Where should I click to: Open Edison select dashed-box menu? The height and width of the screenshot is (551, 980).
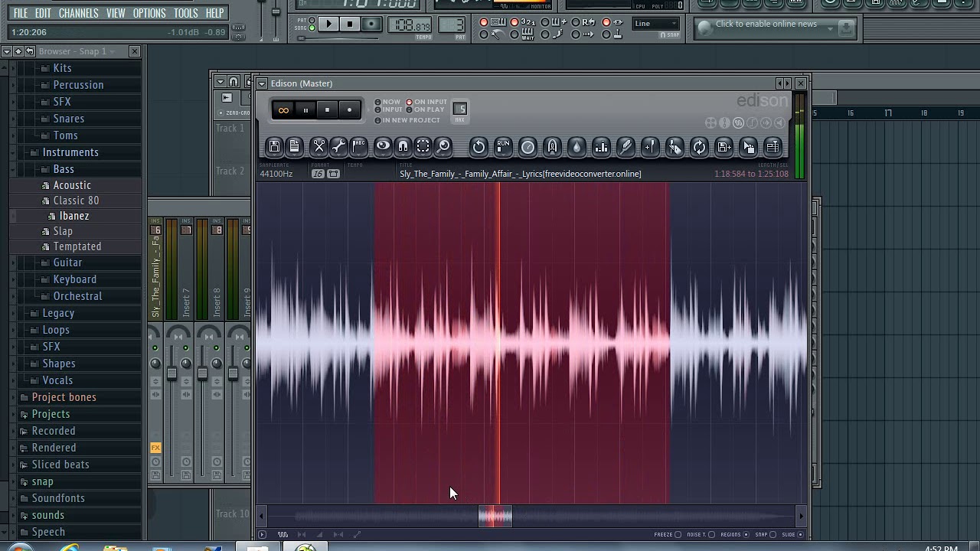[423, 146]
